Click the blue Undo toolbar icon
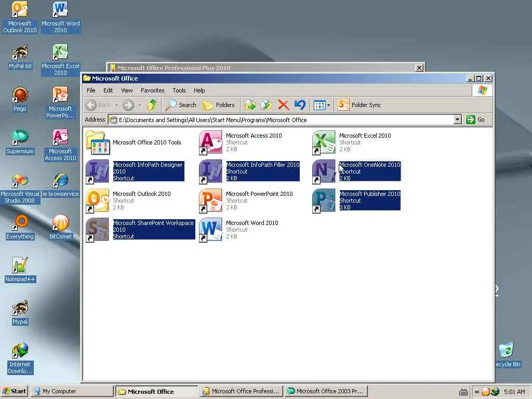 point(300,105)
